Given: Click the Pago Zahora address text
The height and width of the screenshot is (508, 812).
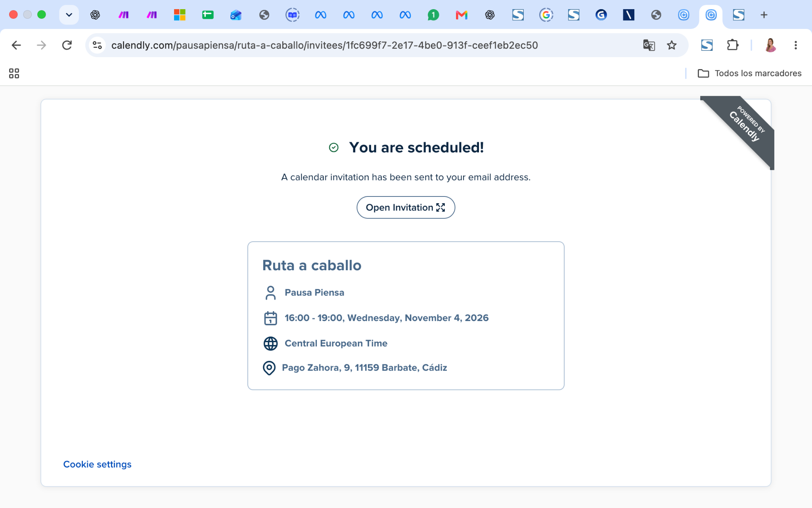Looking at the screenshot, I should point(364,368).
